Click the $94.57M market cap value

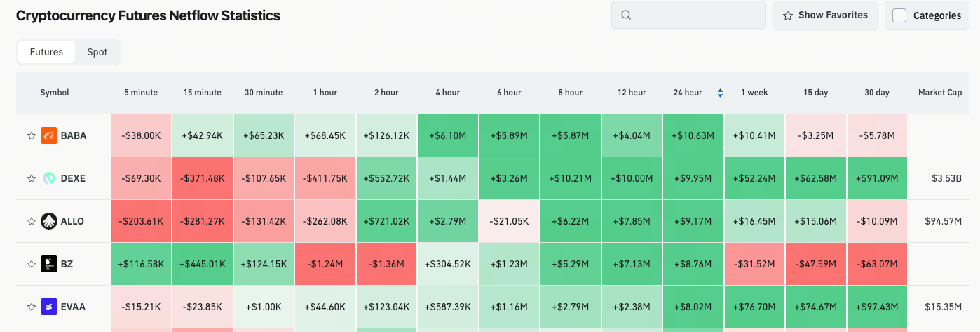pyautogui.click(x=944, y=221)
